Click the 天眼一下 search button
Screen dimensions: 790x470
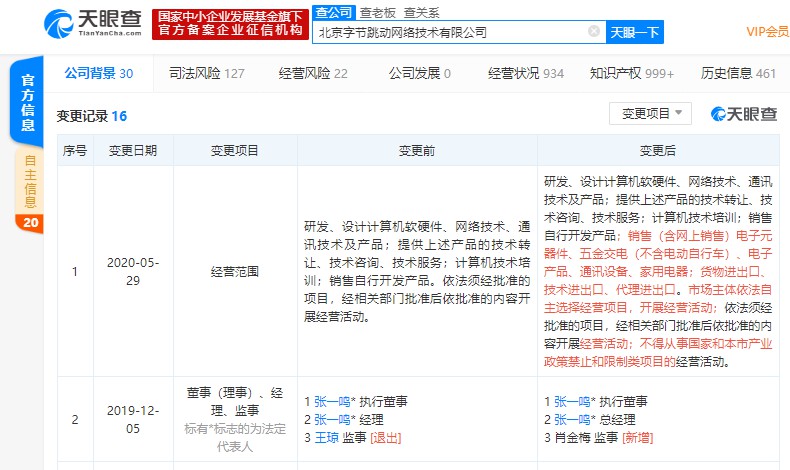tap(635, 32)
